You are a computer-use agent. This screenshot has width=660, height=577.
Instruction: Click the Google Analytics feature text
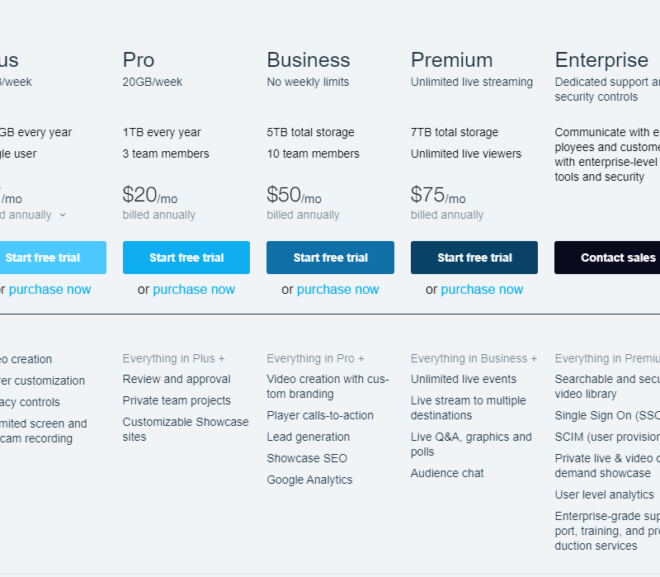[x=309, y=480]
